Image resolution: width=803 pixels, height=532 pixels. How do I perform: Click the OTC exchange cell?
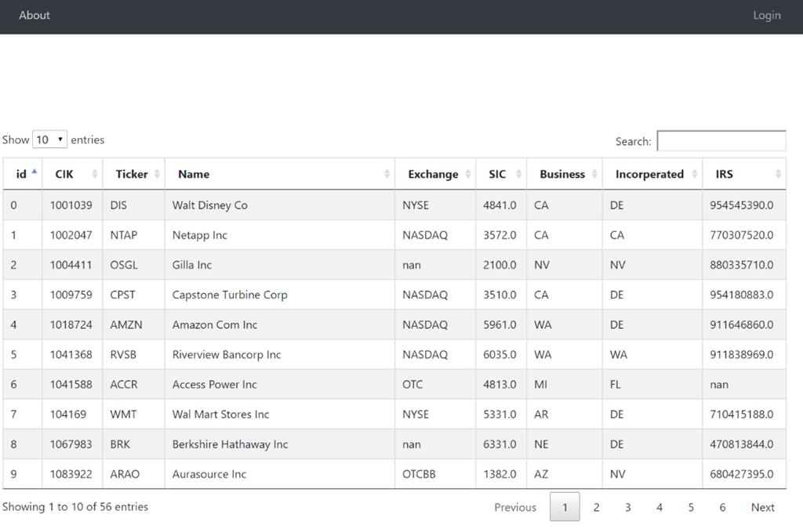pyautogui.click(x=435, y=384)
